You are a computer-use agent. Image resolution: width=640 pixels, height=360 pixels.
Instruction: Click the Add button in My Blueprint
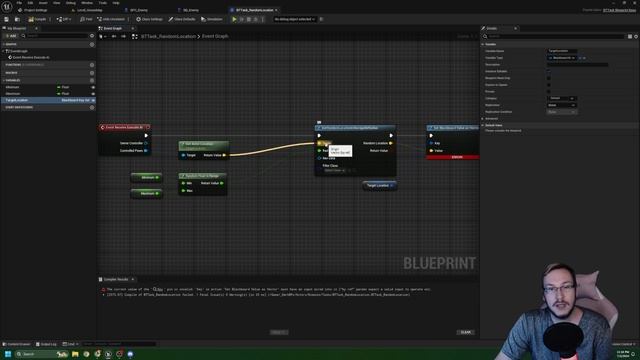[x=11, y=36]
